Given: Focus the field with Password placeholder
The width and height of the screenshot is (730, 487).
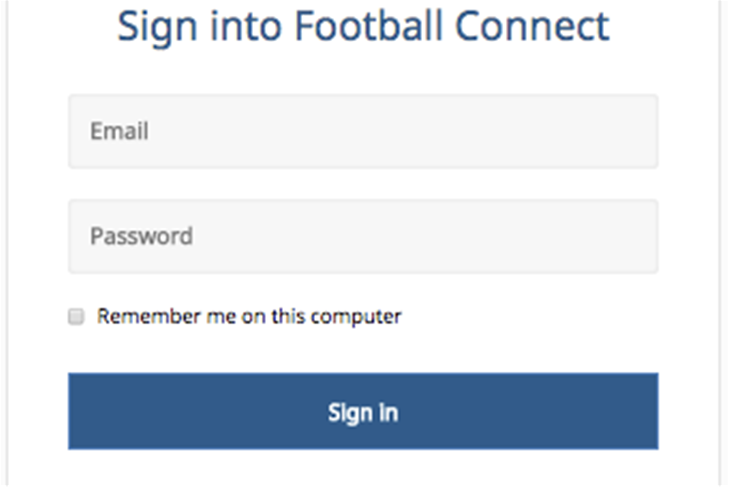Looking at the screenshot, I should pos(362,237).
